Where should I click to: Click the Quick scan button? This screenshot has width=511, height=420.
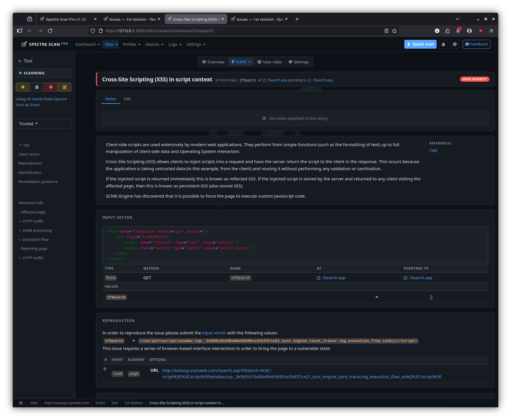(x=420, y=44)
